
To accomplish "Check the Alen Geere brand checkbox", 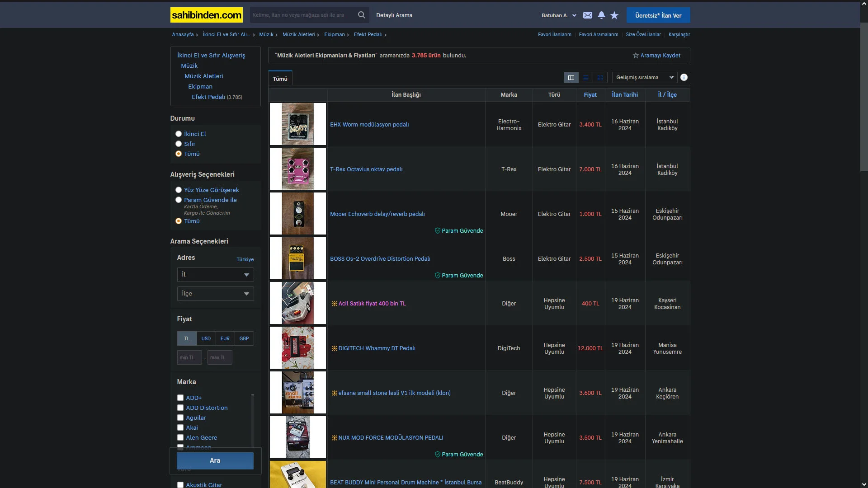I will click(180, 437).
